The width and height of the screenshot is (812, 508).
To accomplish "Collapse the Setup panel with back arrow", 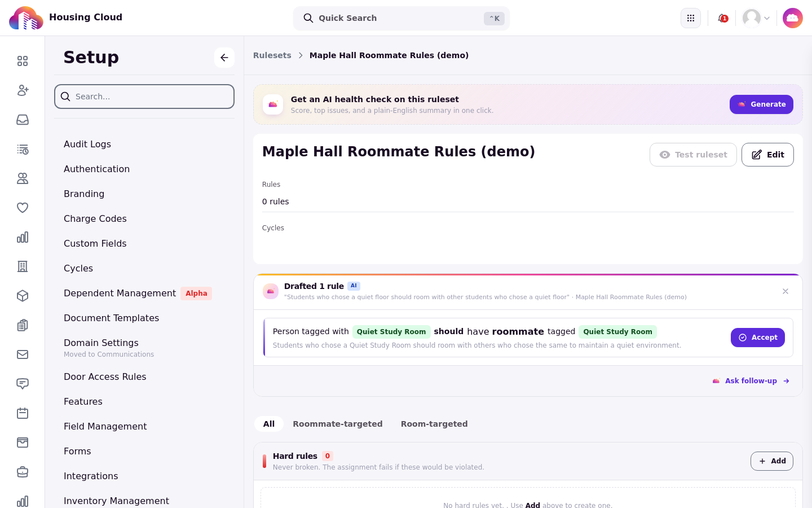I will click(224, 58).
